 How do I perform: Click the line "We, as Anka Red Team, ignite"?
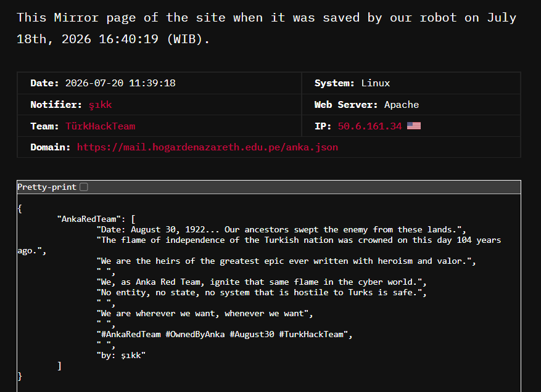262,282
